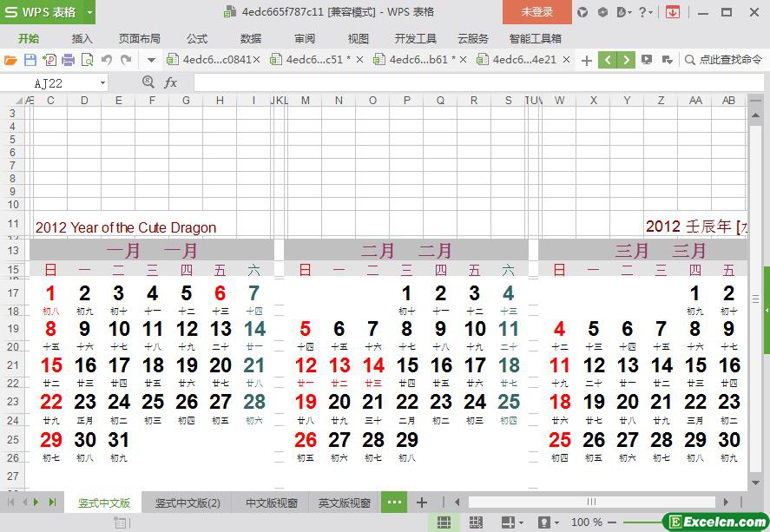This screenshot has width=770, height=532.
Task: Click the blue save icon
Action: (30, 60)
